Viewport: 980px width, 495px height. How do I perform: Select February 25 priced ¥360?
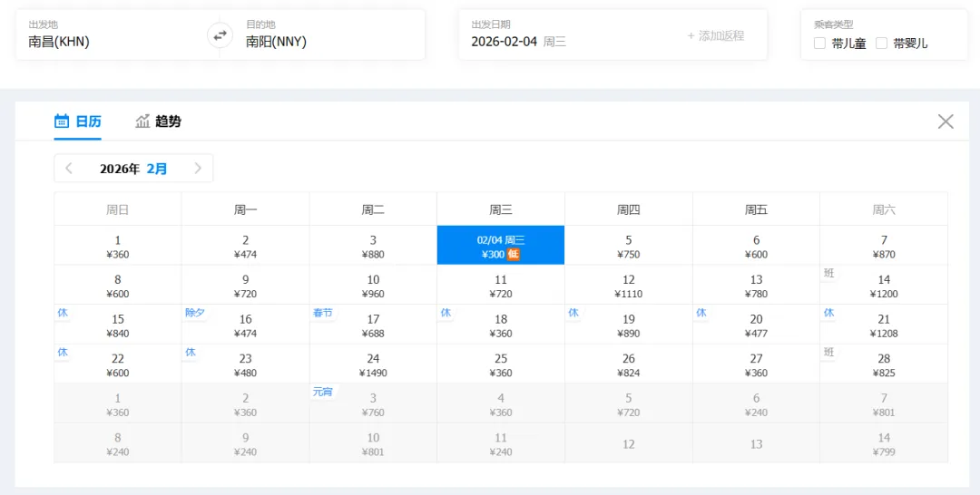pos(501,364)
